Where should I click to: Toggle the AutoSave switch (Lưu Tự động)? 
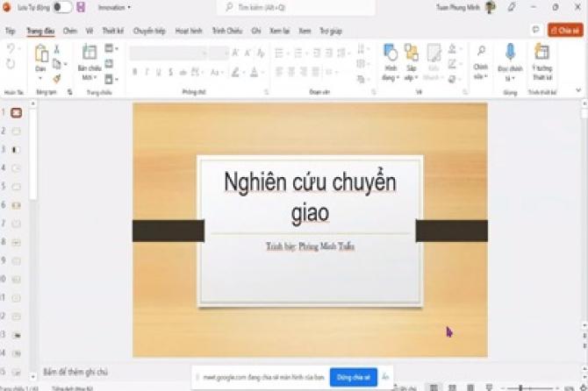[x=62, y=7]
